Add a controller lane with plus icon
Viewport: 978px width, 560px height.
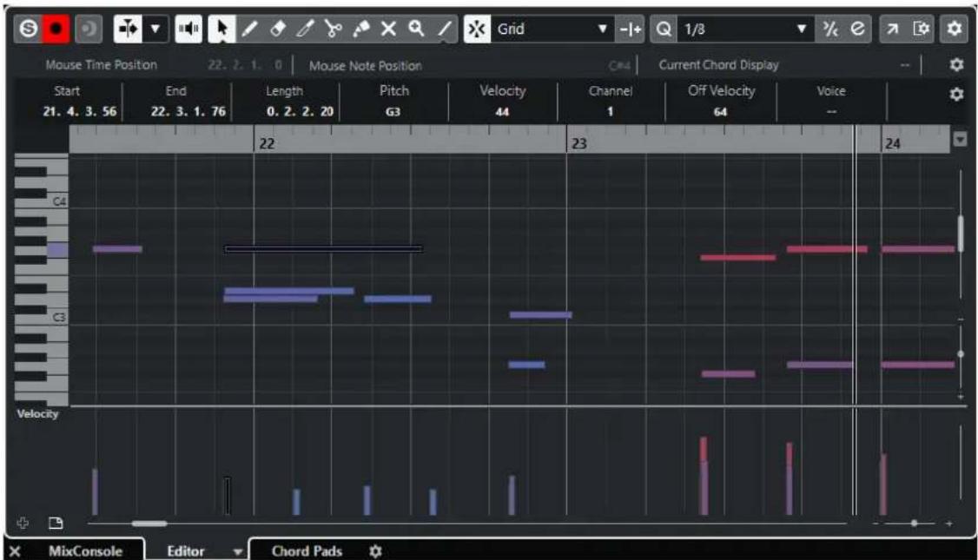tap(23, 523)
